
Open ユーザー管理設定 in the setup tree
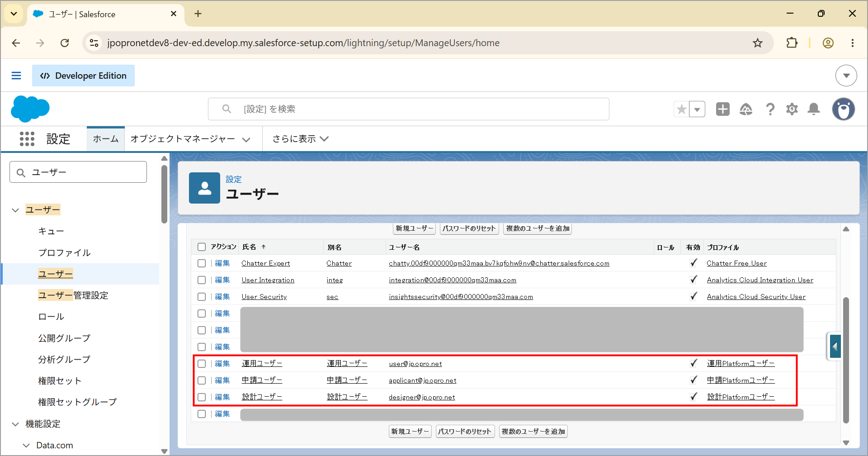click(73, 295)
